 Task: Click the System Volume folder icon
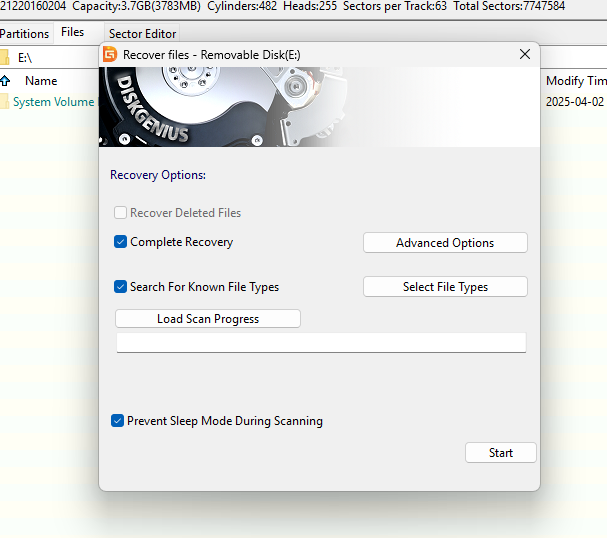4,101
